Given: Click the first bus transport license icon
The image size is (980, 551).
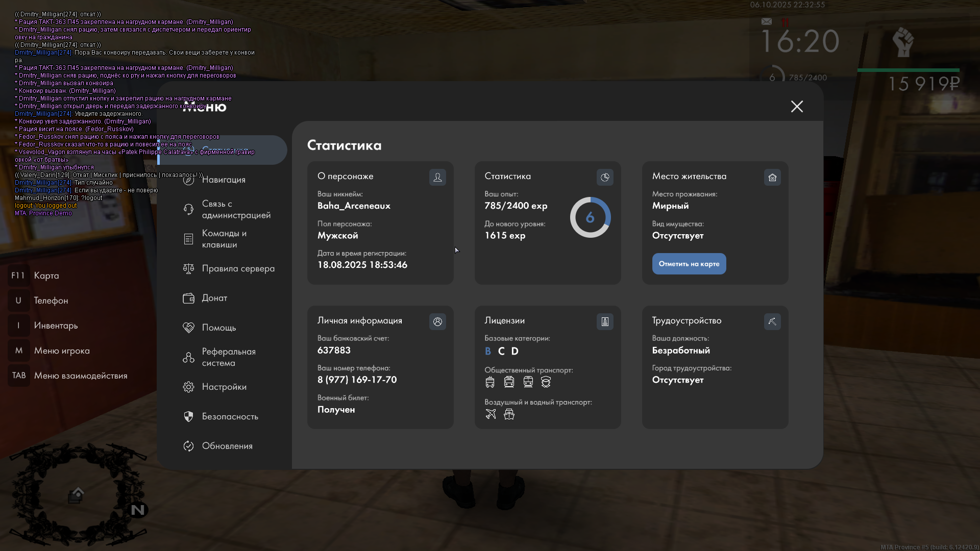Looking at the screenshot, I should pyautogui.click(x=490, y=382).
